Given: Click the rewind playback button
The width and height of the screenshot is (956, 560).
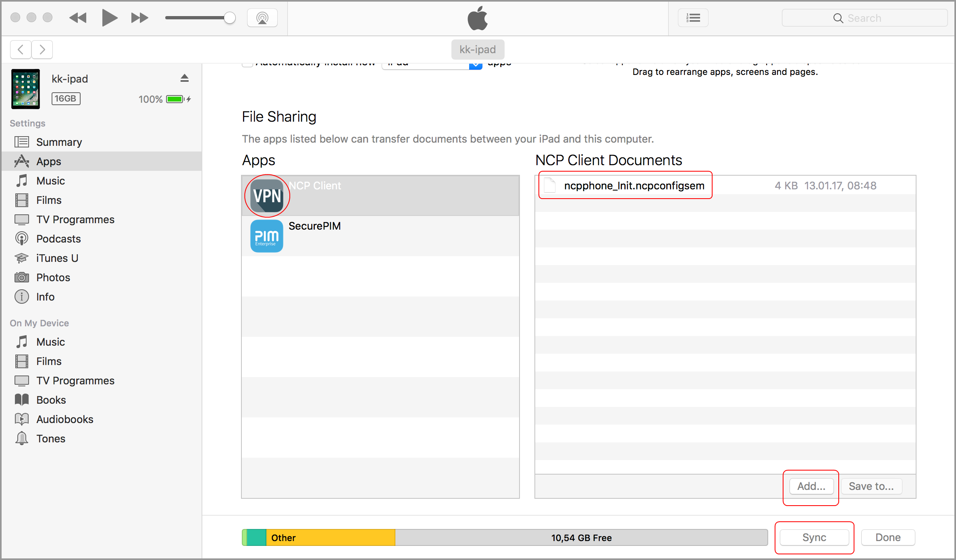Looking at the screenshot, I should point(78,18).
